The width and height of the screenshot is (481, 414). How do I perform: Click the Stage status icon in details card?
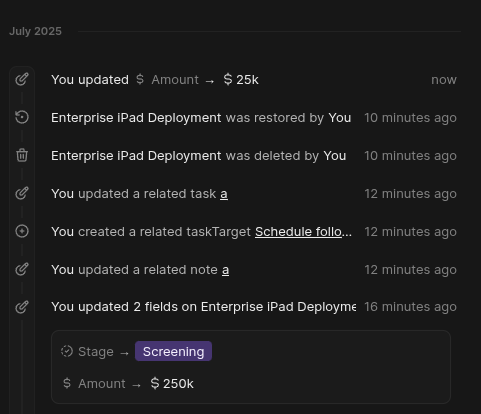(x=67, y=351)
